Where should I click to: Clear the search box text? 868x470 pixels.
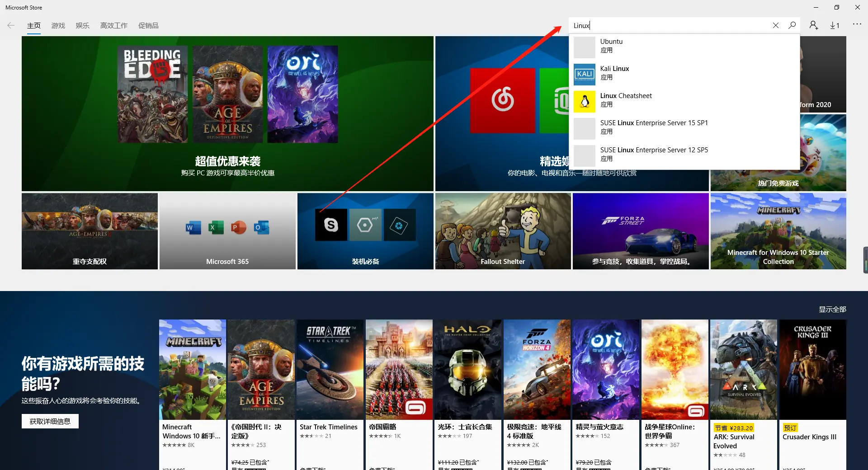pos(776,25)
